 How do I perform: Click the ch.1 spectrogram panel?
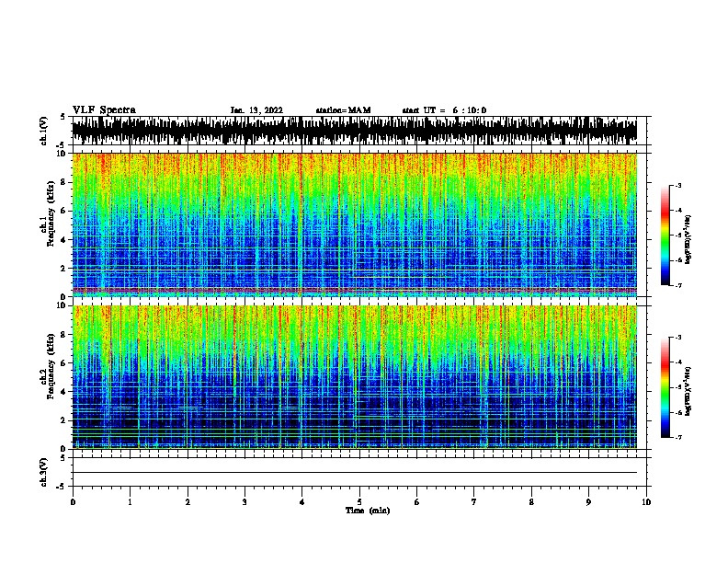coord(354,224)
